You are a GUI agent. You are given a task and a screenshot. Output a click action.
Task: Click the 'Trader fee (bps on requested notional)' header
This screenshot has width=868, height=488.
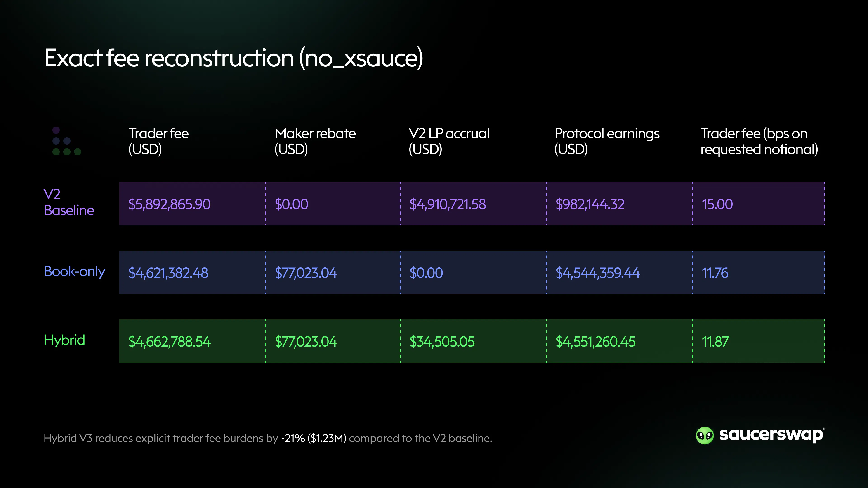coord(759,141)
